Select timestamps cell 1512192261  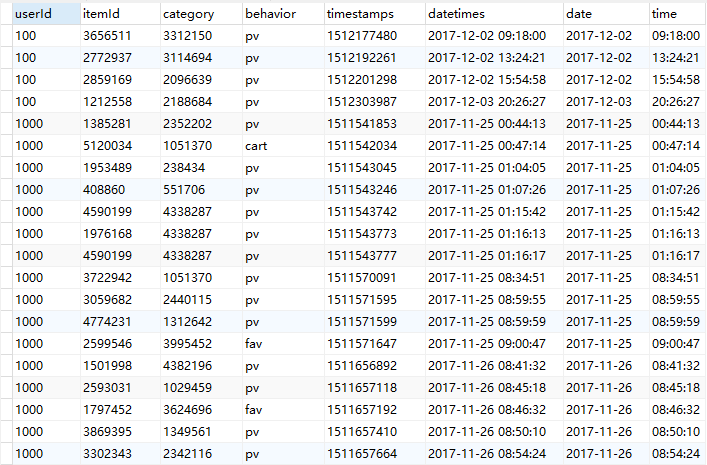pyautogui.click(x=375, y=58)
